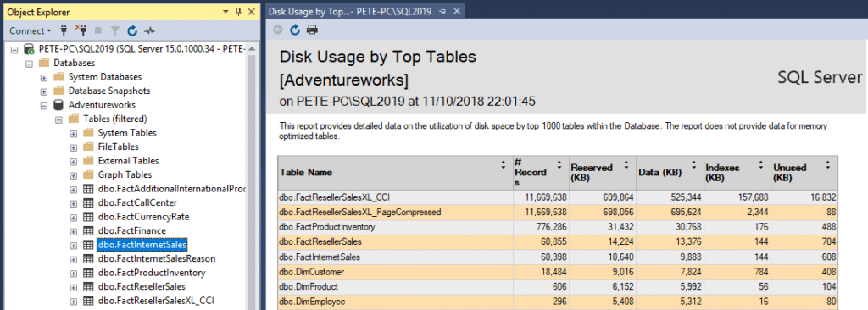Click the dbo.FactInternetSalesReason table icon
The image size is (868, 310).
[x=87, y=258]
